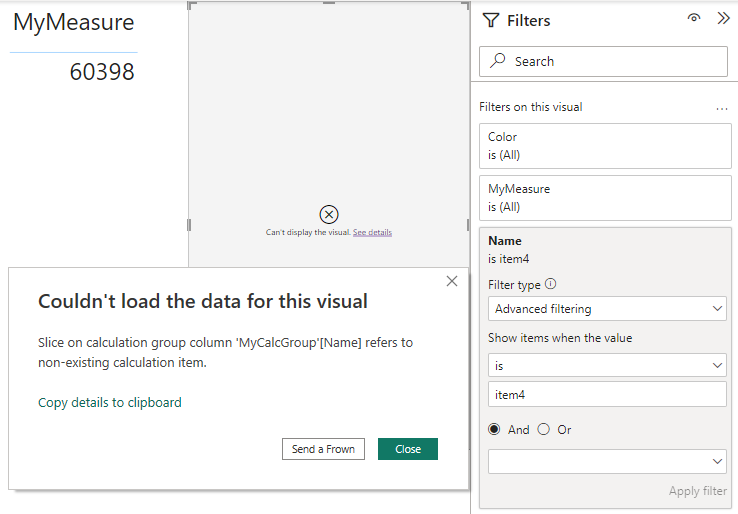Open the 'is' condition dropdown
Viewport: 738px width, 514px height.
coord(607,365)
